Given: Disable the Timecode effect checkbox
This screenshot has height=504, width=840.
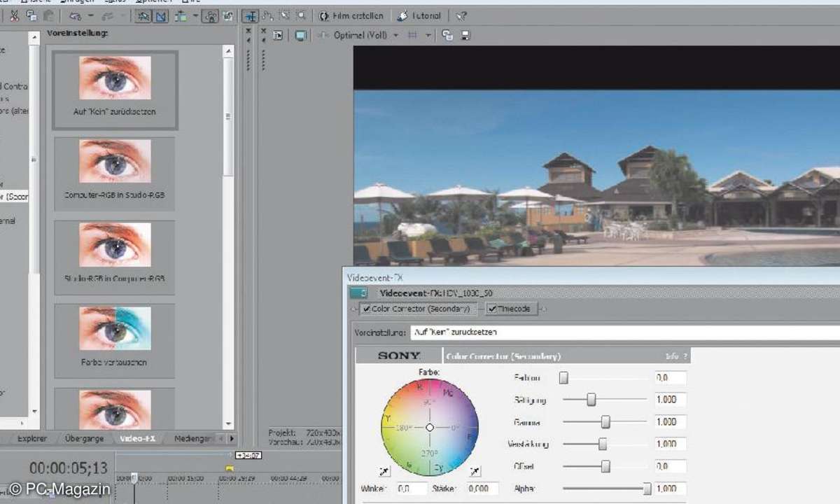Looking at the screenshot, I should coord(492,309).
